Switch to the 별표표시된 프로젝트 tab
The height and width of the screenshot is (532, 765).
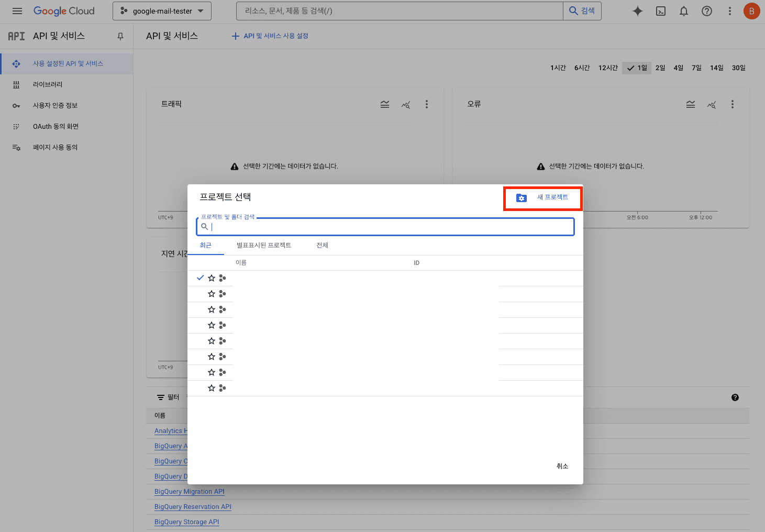coord(263,245)
